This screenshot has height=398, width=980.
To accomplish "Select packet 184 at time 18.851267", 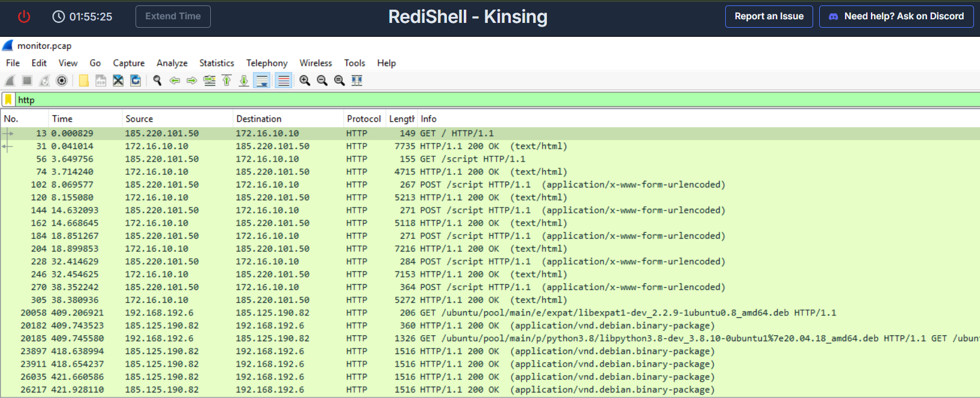I will (490, 236).
